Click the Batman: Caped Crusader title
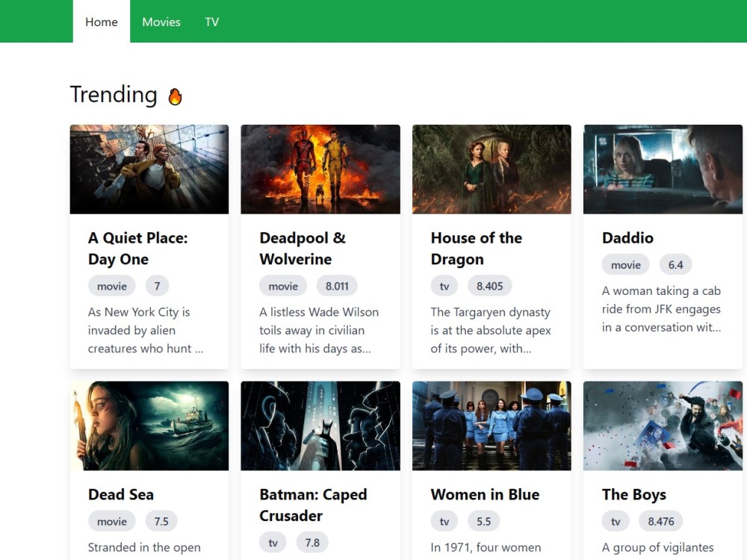 click(313, 505)
